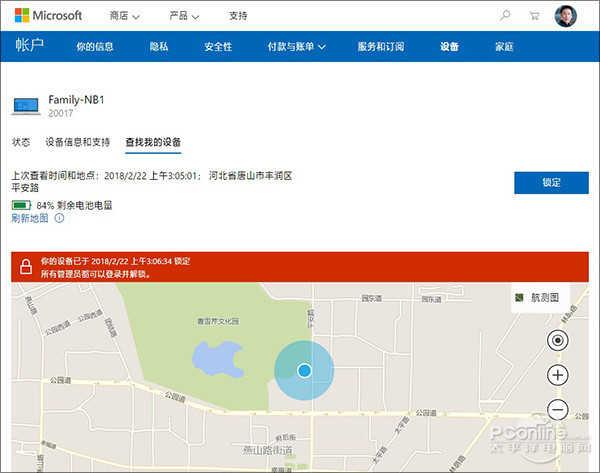The height and width of the screenshot is (473, 600).
Task: Select the 查找我的设备 tab
Action: pos(153,142)
